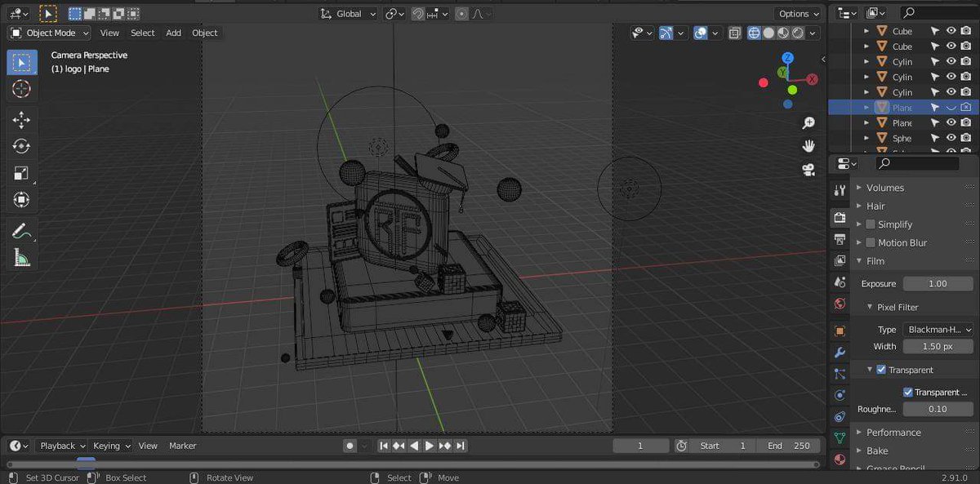Open the Physics properties tab
Screen dimensions: 980x484
840,395
